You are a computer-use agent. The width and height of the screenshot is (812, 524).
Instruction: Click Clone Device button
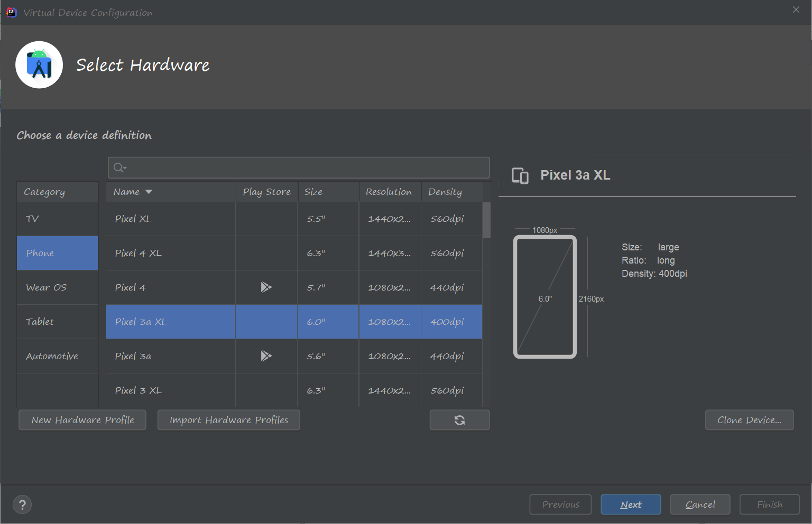point(749,420)
